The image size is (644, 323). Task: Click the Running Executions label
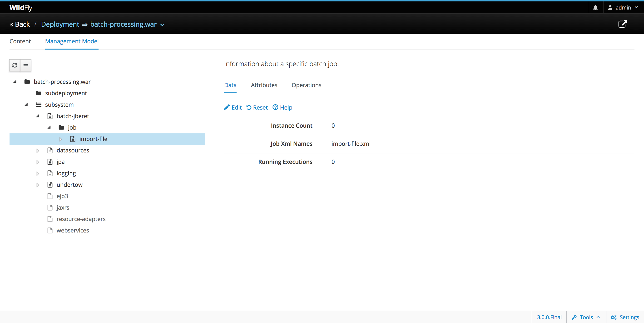pos(285,162)
